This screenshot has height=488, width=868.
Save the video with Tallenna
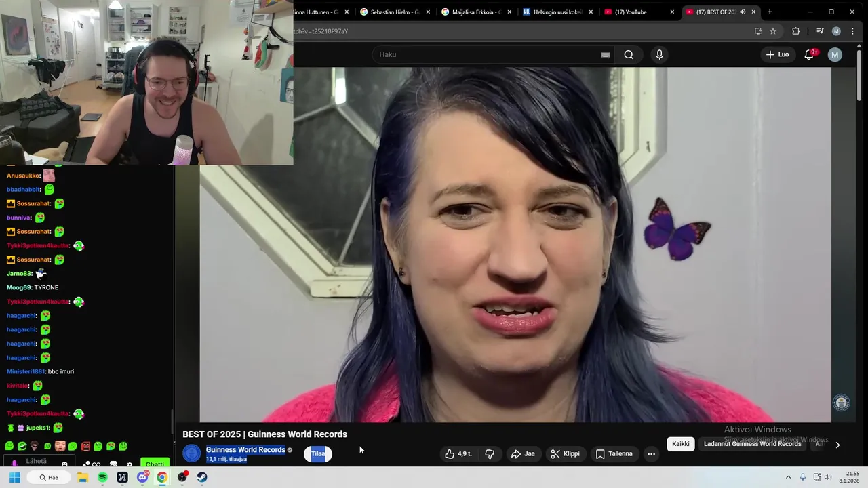[x=614, y=454]
